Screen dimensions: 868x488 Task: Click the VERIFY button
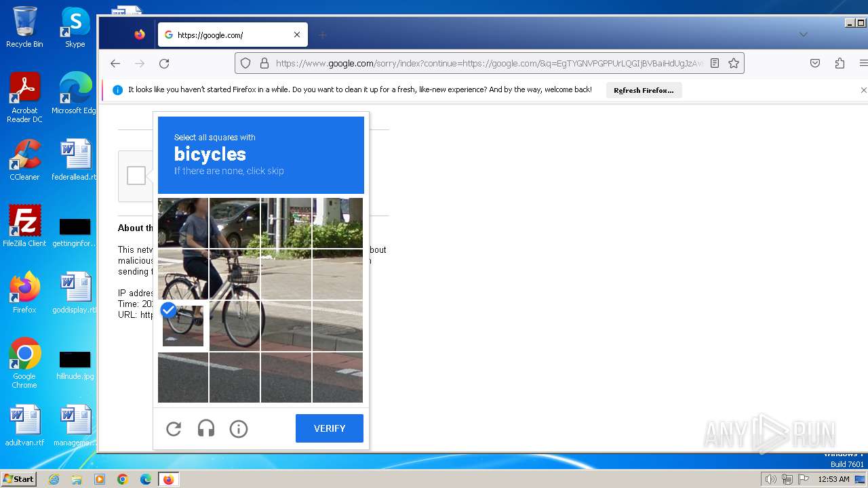point(330,428)
